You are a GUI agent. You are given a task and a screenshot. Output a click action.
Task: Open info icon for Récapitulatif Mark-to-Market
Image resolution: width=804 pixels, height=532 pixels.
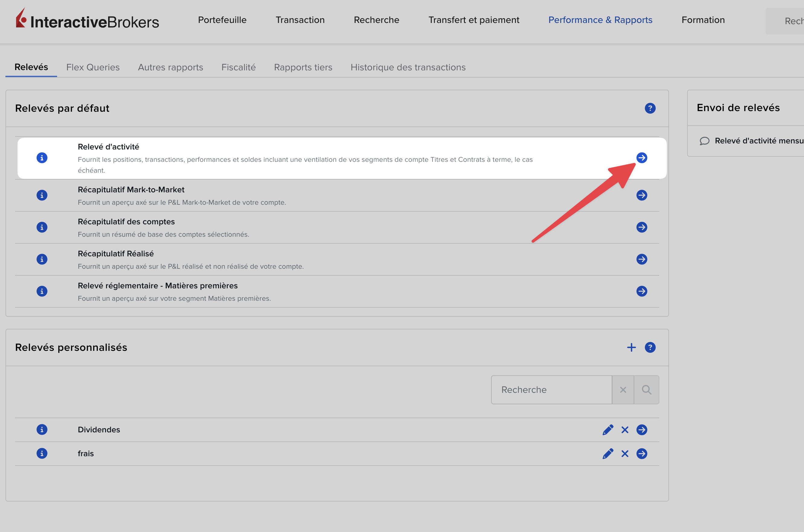point(42,195)
